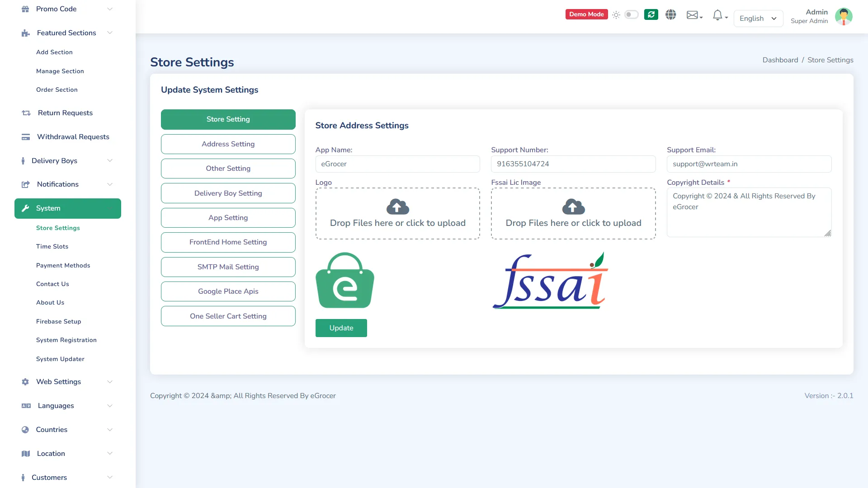Click the Delivery Boys person icon

[23, 161]
